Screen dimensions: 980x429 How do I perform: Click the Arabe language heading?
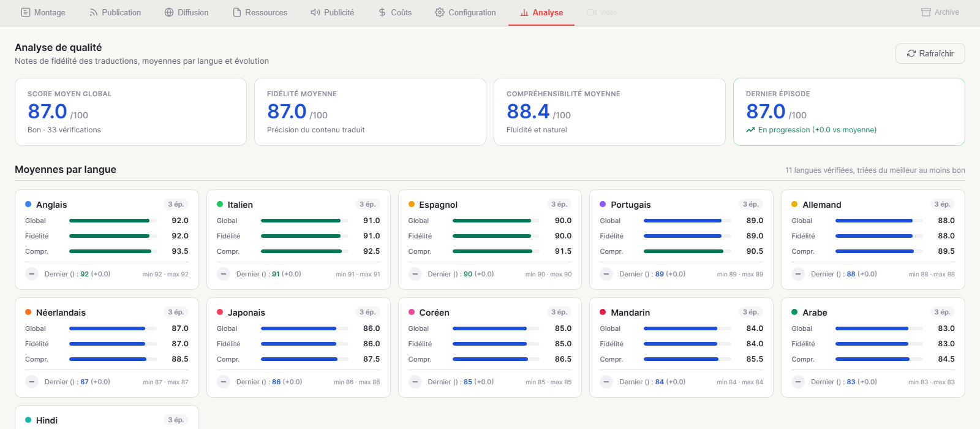(815, 313)
